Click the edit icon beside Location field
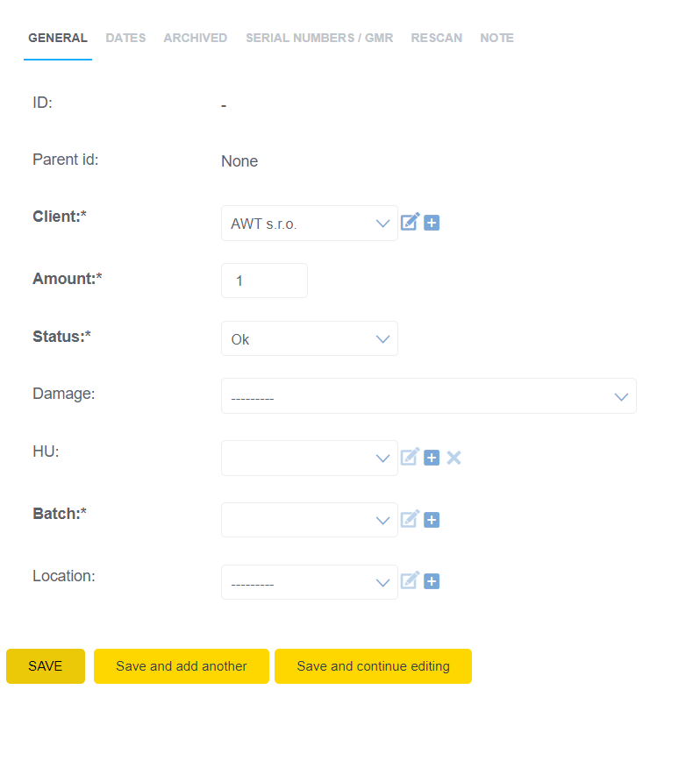Image resolution: width=700 pixels, height=775 pixels. tap(410, 580)
